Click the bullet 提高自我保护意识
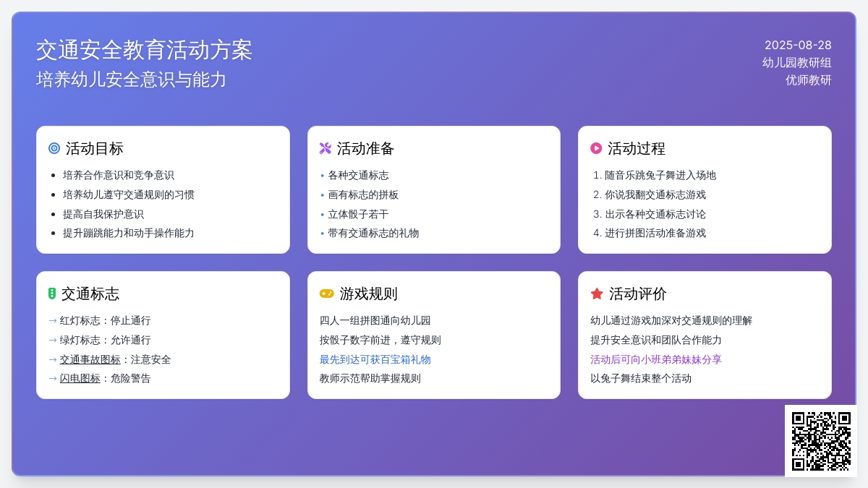Screen dimensions: 868x488 [103, 214]
